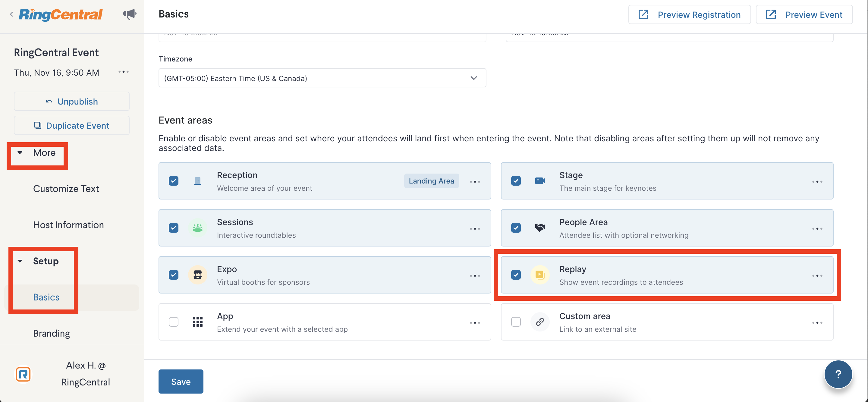Click the event date Thu, Nov 16
Image resolution: width=868 pixels, height=402 pixels.
[x=57, y=72]
